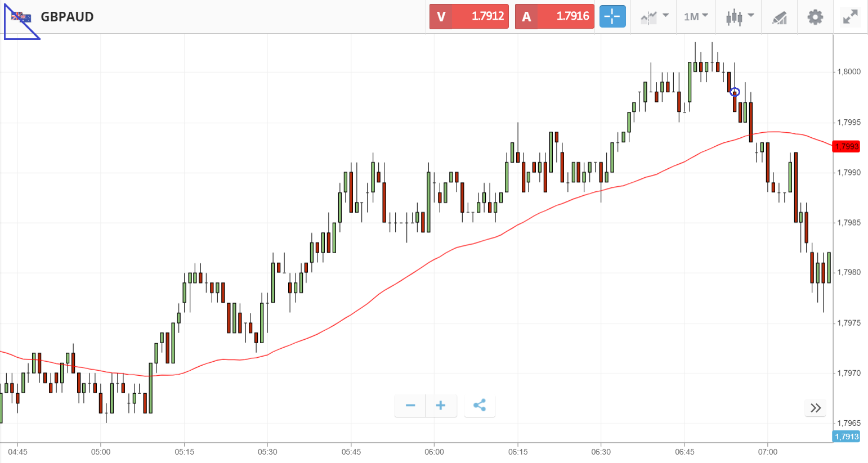Image resolution: width=868 pixels, height=463 pixels.
Task: Open the candlestick chart type dropdown
Action: tap(739, 17)
